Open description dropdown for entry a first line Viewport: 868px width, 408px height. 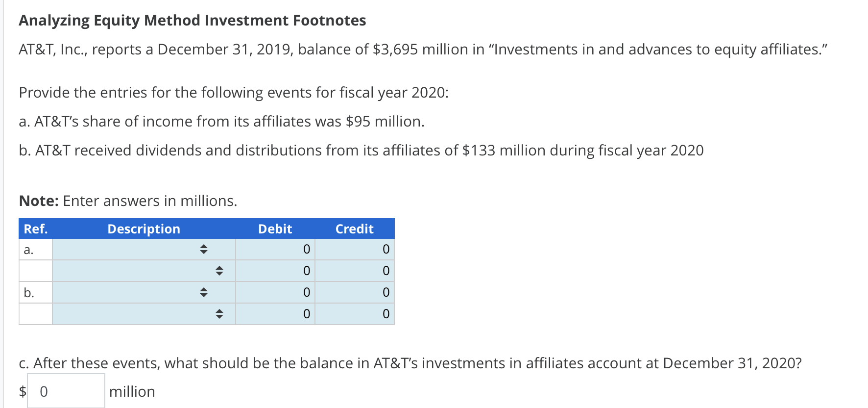[x=144, y=250]
